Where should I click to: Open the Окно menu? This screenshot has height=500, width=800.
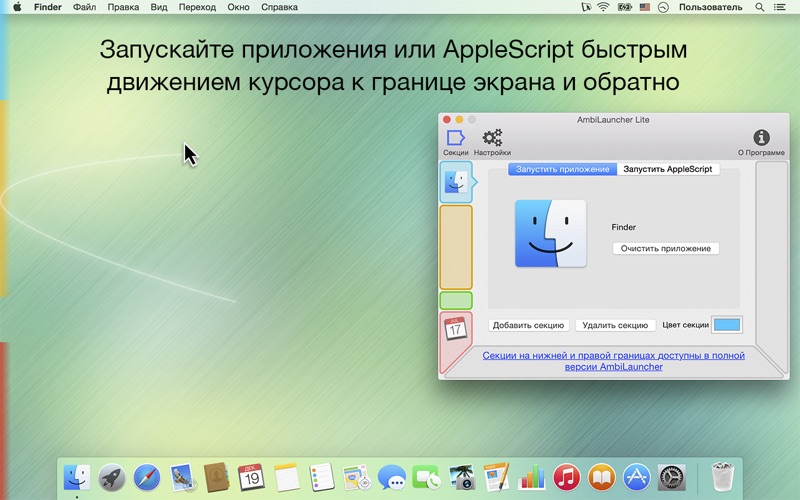(x=238, y=7)
